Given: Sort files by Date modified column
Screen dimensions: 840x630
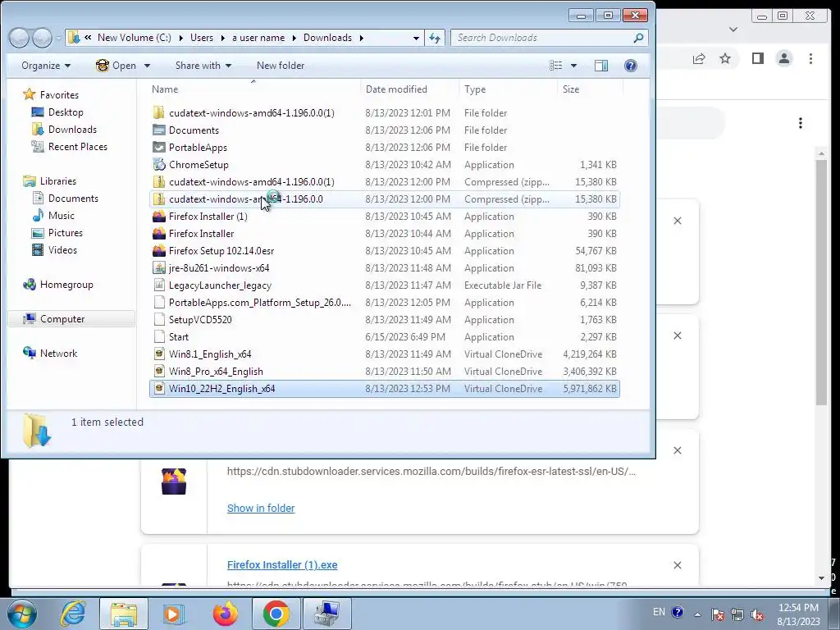Looking at the screenshot, I should click(x=410, y=89).
